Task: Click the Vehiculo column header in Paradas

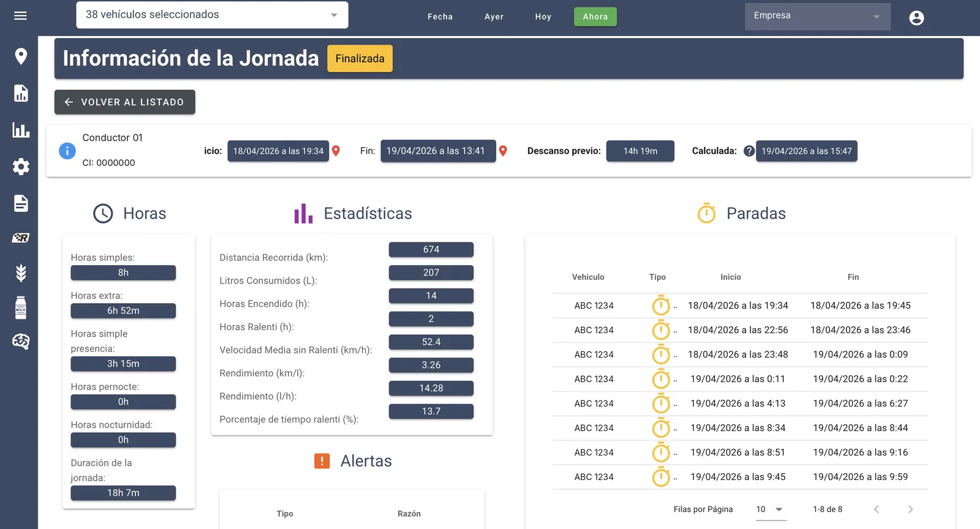Action: pyautogui.click(x=588, y=277)
